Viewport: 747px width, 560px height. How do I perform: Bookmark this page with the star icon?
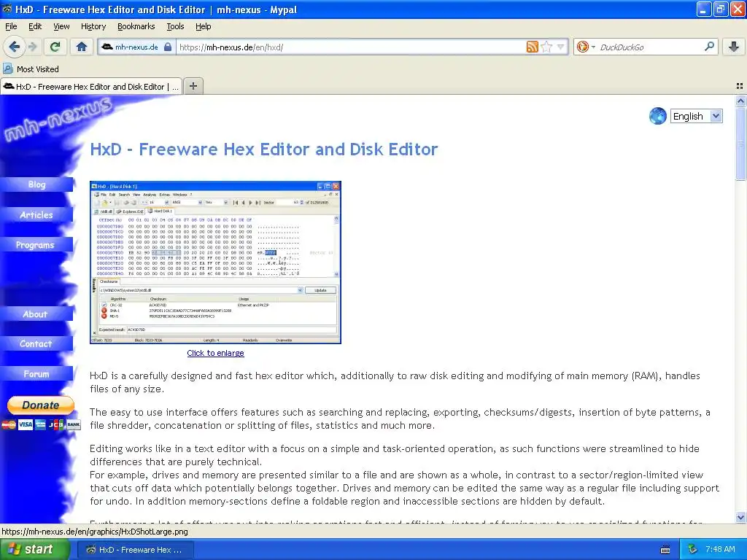click(x=546, y=47)
